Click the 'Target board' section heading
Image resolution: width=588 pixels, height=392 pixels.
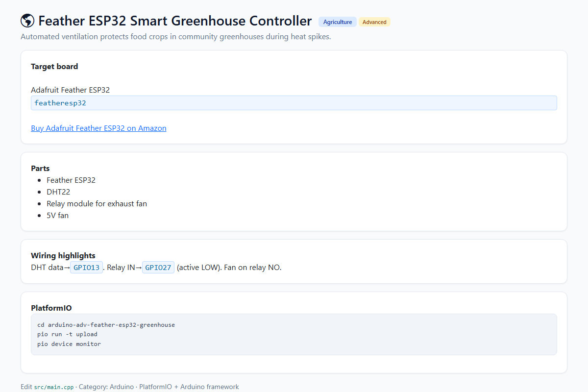click(x=54, y=67)
